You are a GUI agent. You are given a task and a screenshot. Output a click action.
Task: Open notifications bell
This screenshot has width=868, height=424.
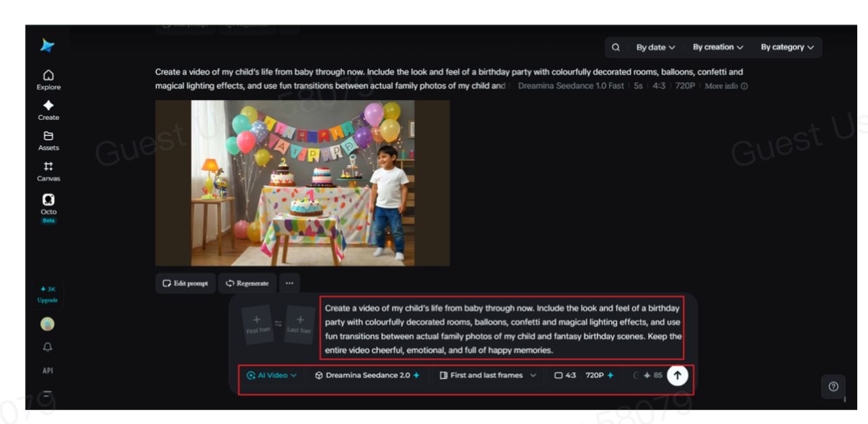click(48, 348)
